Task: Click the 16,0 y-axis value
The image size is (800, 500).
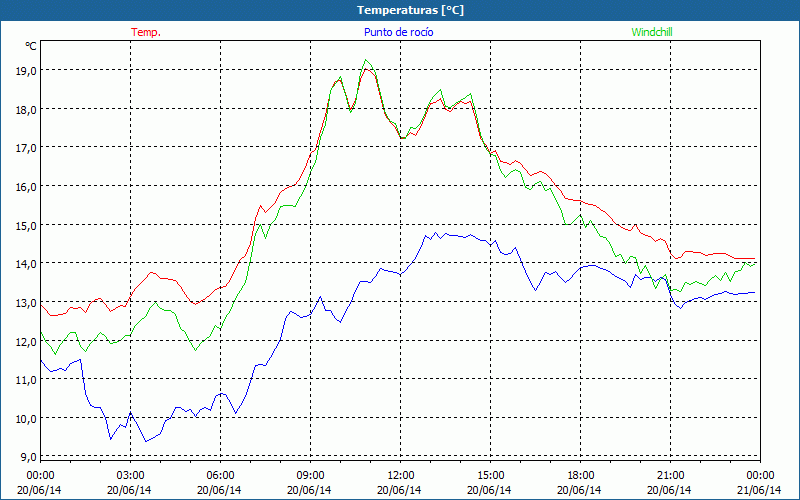Action: 26,187
